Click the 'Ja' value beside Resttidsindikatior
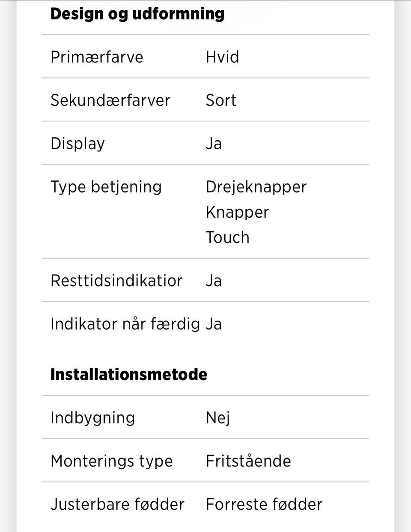 pos(214,281)
